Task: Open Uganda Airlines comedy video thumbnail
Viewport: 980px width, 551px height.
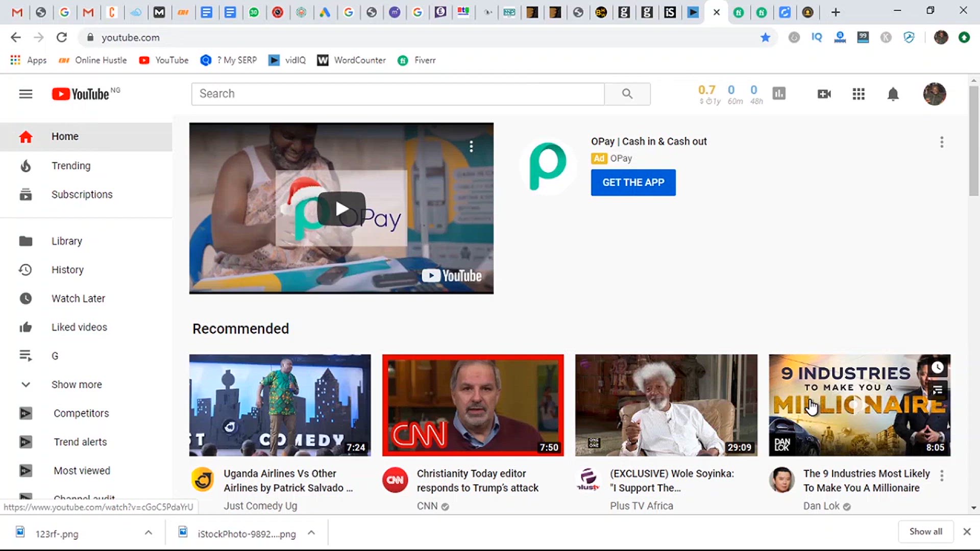Action: click(280, 405)
